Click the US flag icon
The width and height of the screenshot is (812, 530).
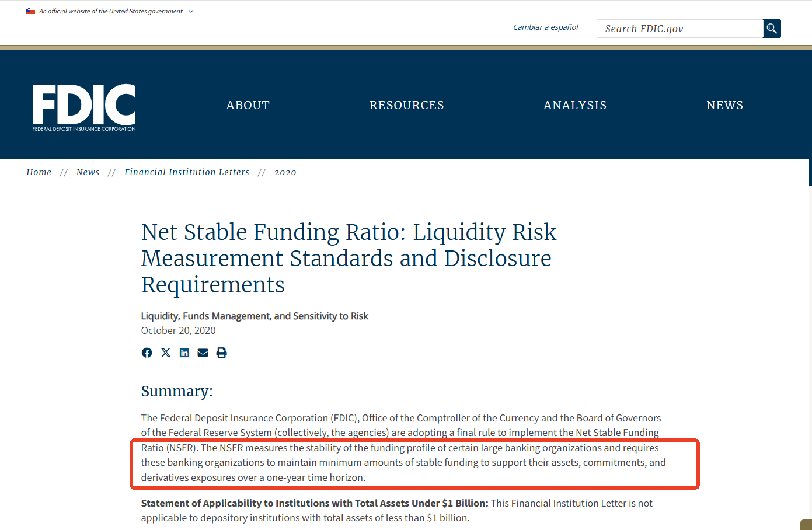30,11
